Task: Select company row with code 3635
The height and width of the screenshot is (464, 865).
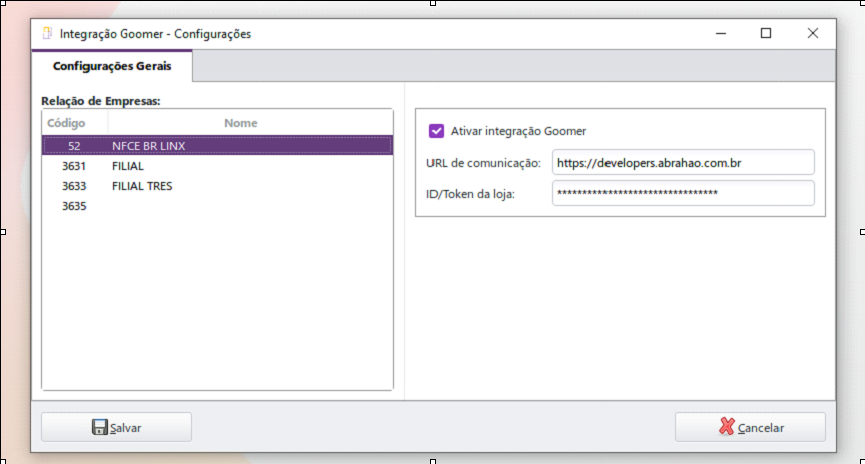Action: (217, 206)
